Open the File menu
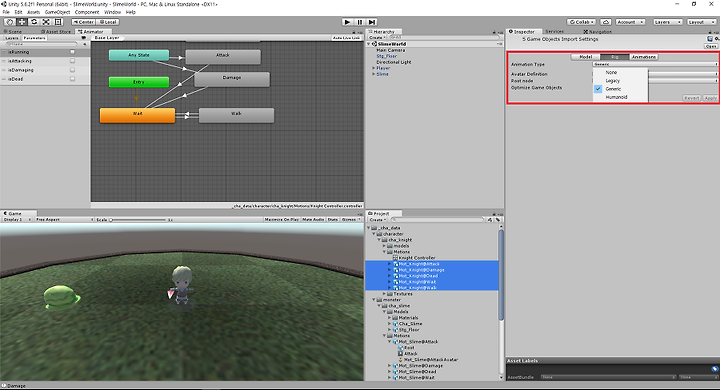The height and width of the screenshot is (390, 720). [x=6, y=12]
